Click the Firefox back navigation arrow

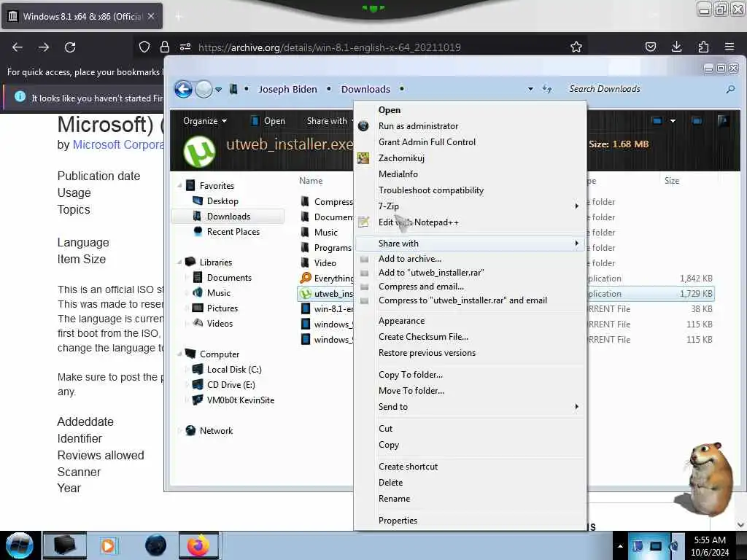point(18,47)
